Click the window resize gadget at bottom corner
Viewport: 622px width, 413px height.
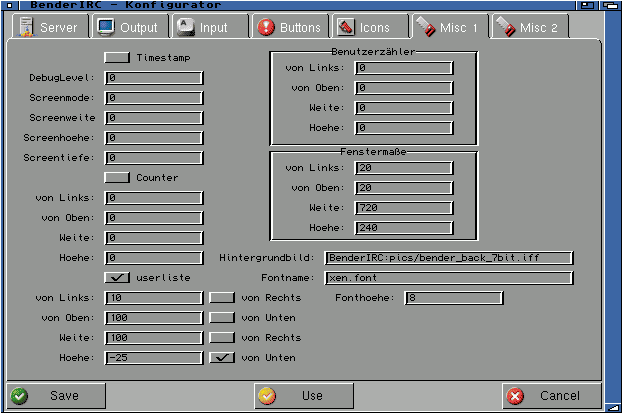pyautogui.click(x=613, y=407)
